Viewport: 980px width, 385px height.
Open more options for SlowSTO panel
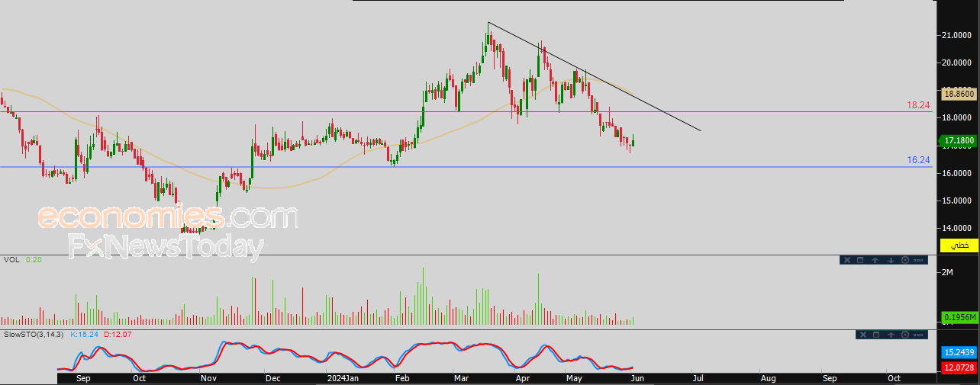point(918,335)
